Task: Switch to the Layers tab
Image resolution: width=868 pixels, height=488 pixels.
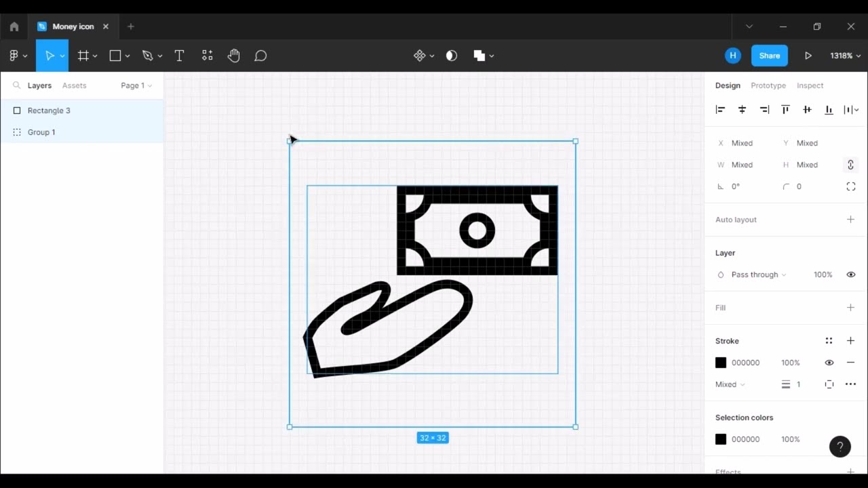Action: point(39,85)
